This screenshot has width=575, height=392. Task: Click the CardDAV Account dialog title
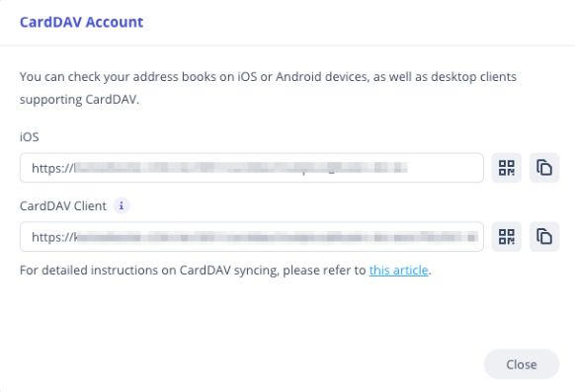tap(81, 22)
